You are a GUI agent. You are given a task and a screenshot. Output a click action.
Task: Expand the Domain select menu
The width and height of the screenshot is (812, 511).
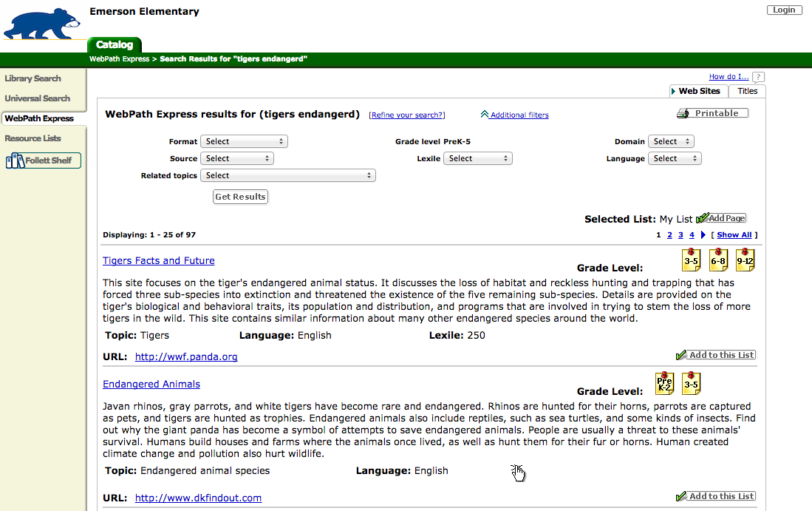[671, 141]
